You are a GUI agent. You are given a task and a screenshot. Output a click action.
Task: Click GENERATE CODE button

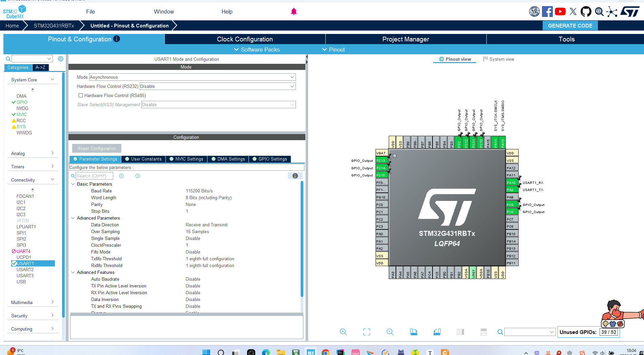pyautogui.click(x=570, y=25)
